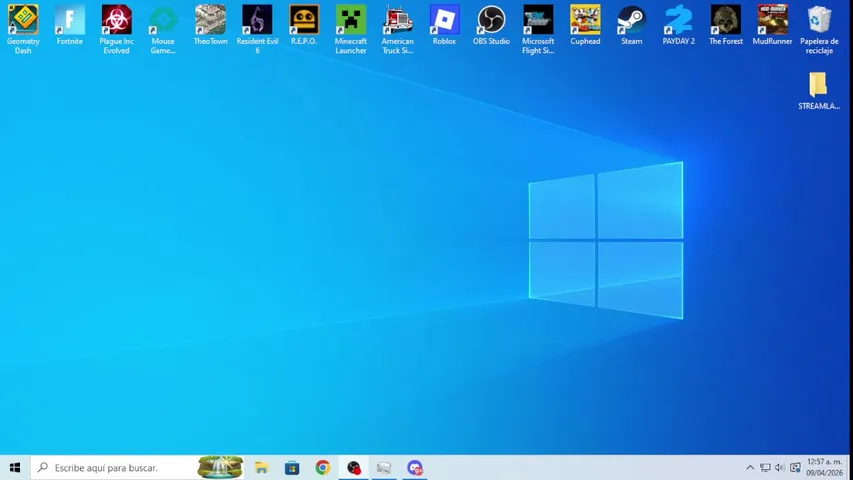
Task: Click the tray icon left of the clock
Action: pyautogui.click(x=795, y=467)
